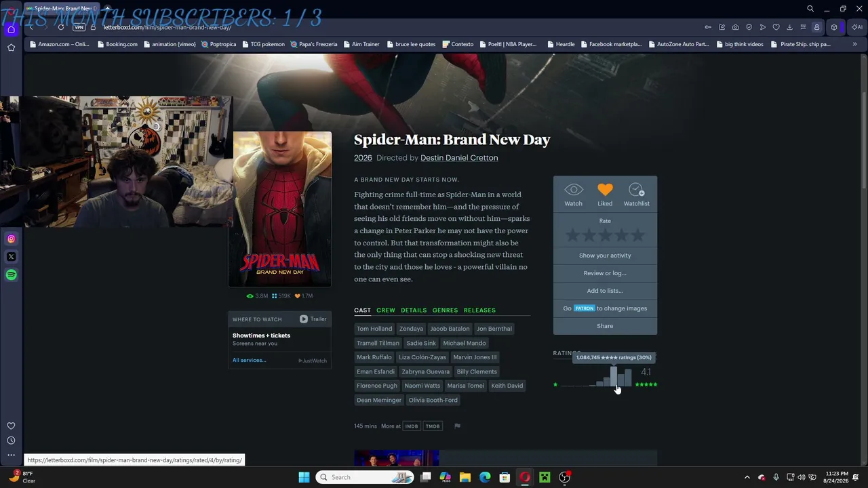Reload the page
Screen dimensions: 868x488
tap(61, 27)
